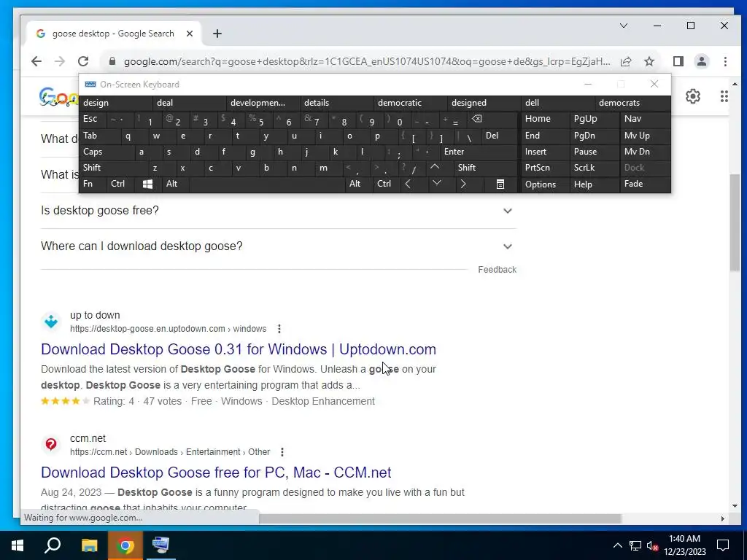The height and width of the screenshot is (560, 747).
Task: Click the clock in the taskbar
Action: (x=684, y=545)
